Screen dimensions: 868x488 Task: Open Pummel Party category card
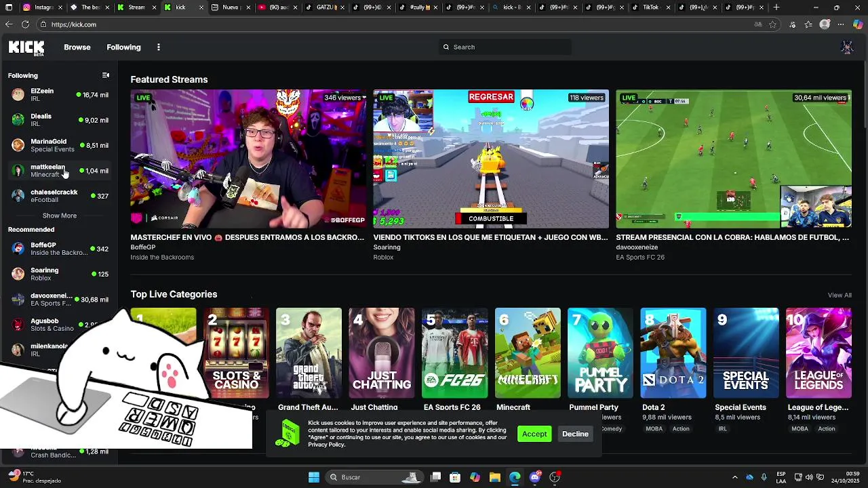click(x=600, y=353)
